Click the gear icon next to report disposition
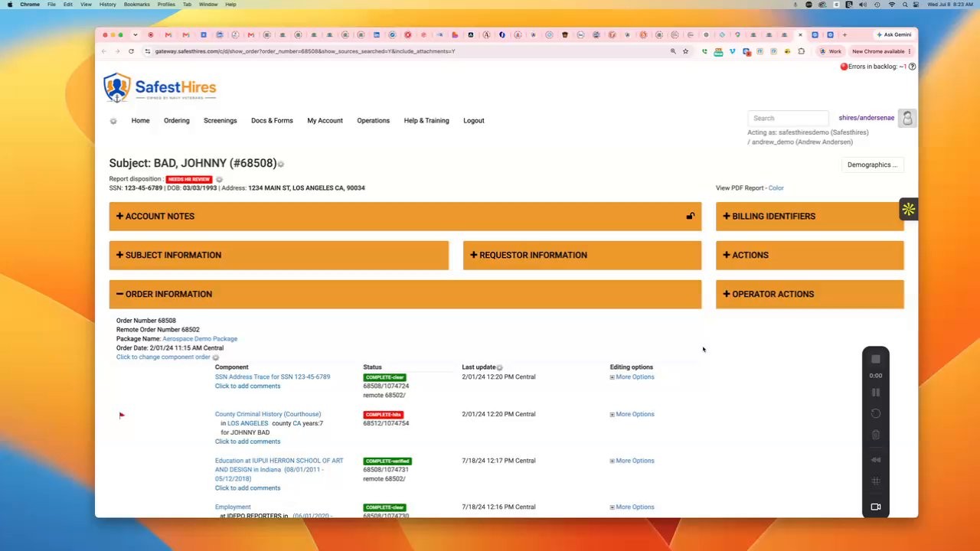The height and width of the screenshot is (551, 980). coord(219,180)
